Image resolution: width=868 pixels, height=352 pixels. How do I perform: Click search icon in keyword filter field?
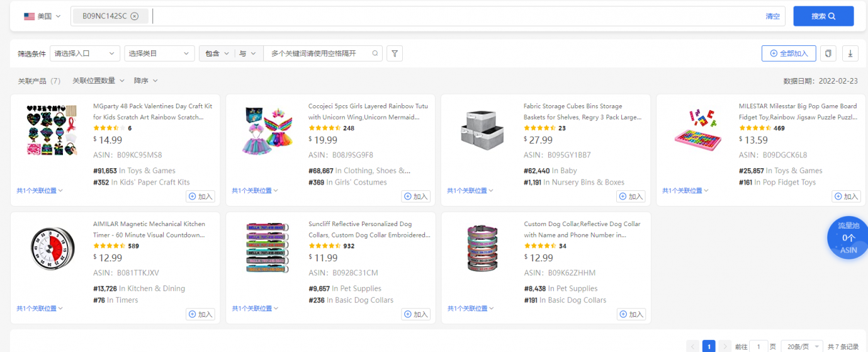coord(375,54)
